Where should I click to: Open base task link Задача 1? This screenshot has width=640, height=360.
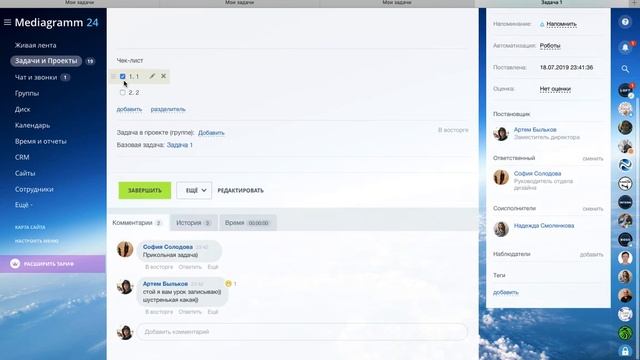(180, 145)
